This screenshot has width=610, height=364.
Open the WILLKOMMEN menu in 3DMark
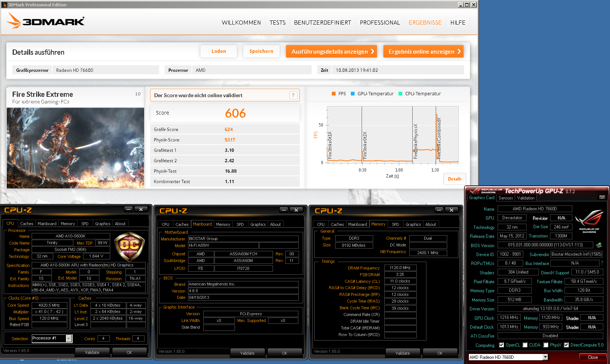point(241,23)
